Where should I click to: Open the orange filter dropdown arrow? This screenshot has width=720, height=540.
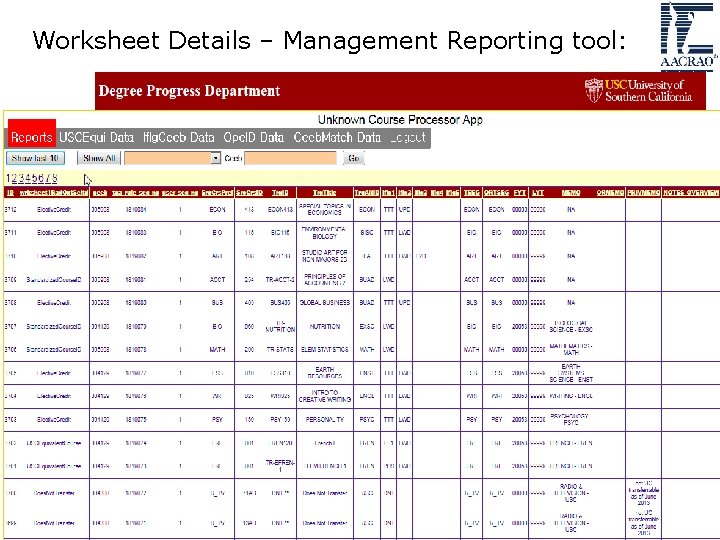[x=216, y=158]
